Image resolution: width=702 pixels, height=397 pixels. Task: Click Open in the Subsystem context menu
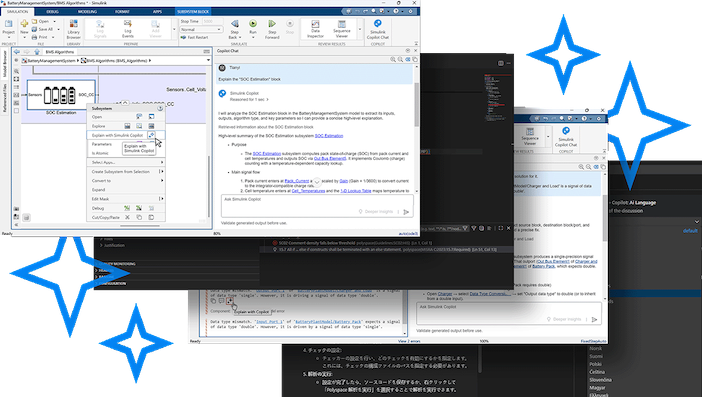pos(97,117)
